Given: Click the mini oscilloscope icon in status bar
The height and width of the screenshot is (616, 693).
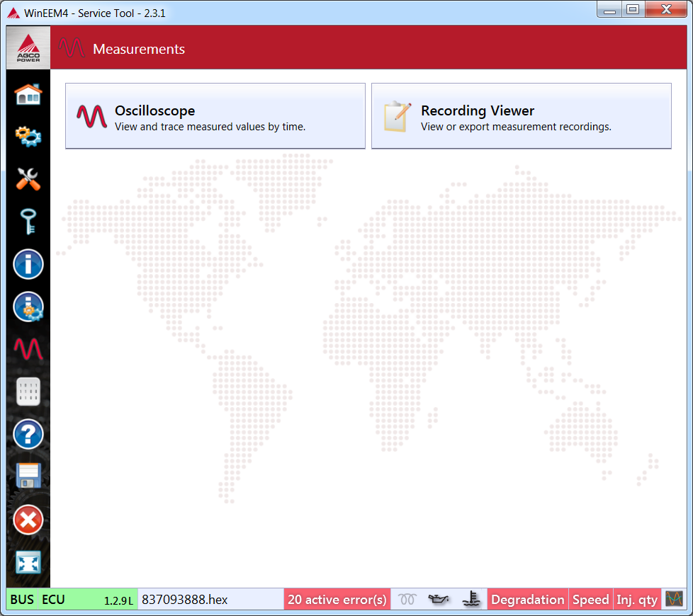Looking at the screenshot, I should 673,600.
